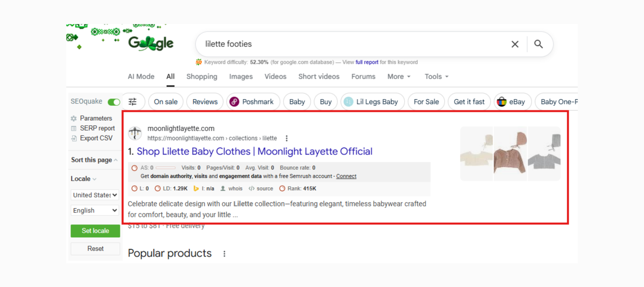Click the SEOquake Parameters gear icon
This screenshot has height=287, width=644.
[x=74, y=118]
